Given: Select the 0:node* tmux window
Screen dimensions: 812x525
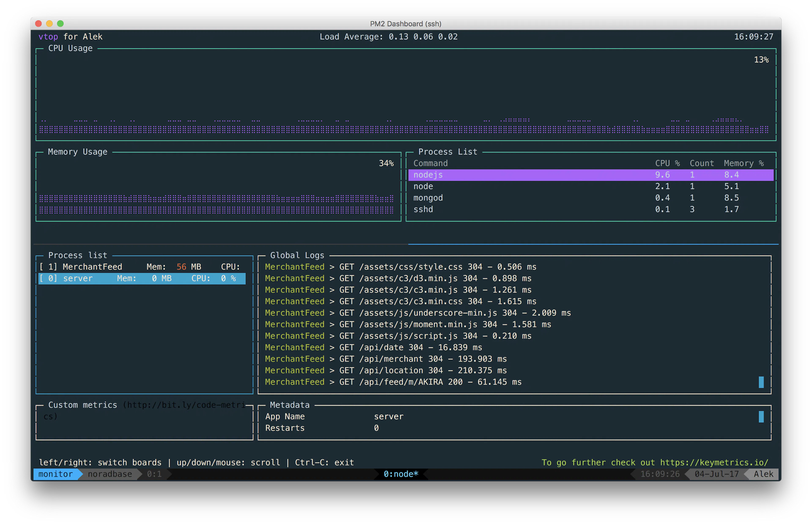Looking at the screenshot, I should click(x=401, y=474).
